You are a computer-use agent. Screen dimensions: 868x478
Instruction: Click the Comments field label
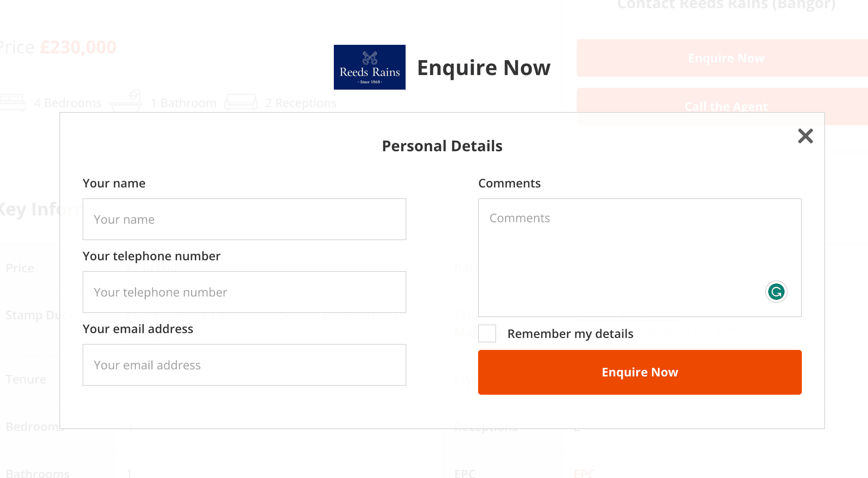509,183
